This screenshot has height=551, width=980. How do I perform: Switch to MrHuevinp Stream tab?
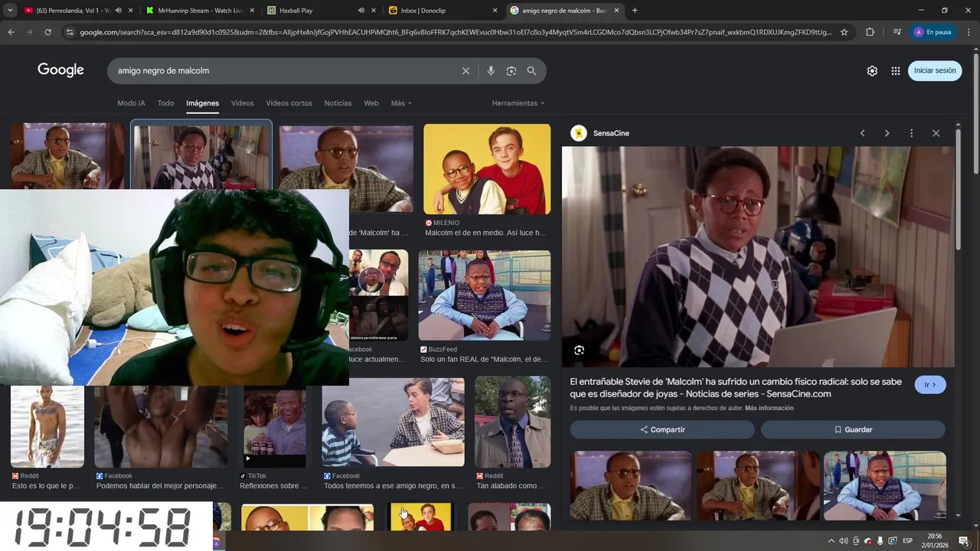pos(199,11)
